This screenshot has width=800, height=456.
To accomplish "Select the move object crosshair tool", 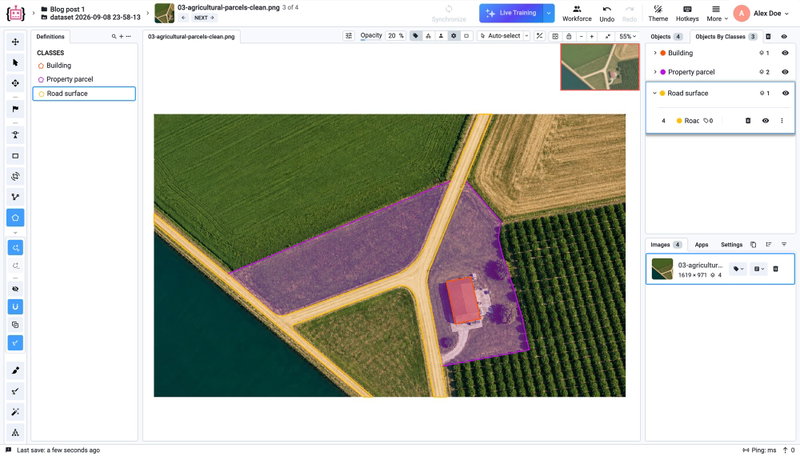I will [x=15, y=83].
